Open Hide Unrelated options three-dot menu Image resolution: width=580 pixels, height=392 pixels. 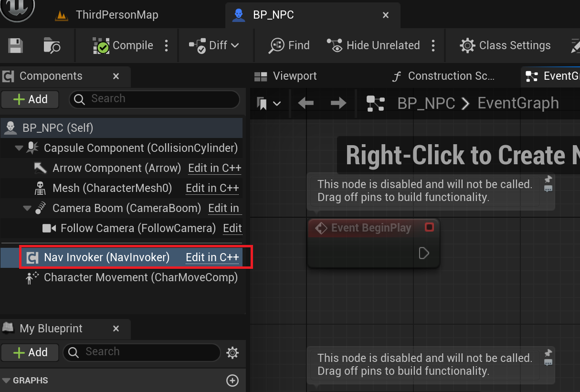[x=433, y=45]
